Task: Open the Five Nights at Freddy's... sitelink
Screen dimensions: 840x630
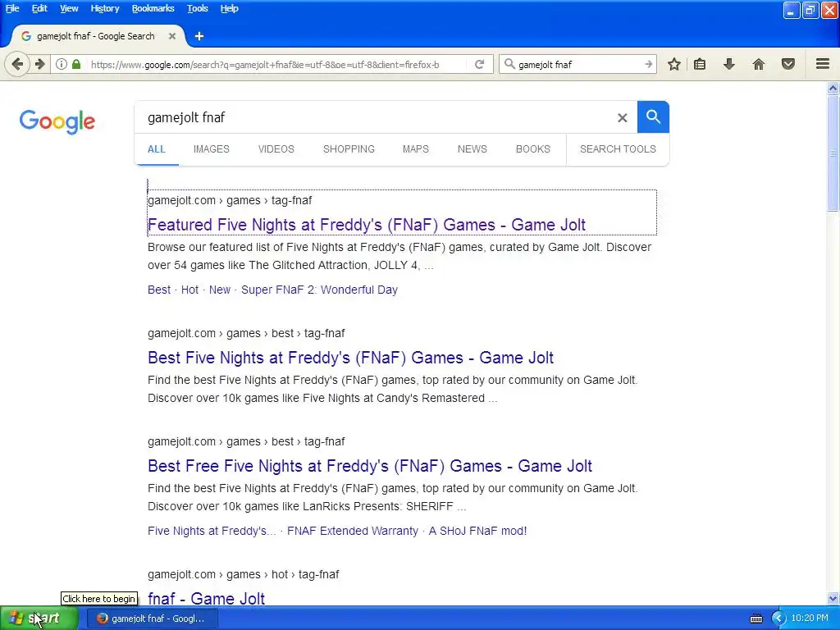Action: (x=212, y=531)
